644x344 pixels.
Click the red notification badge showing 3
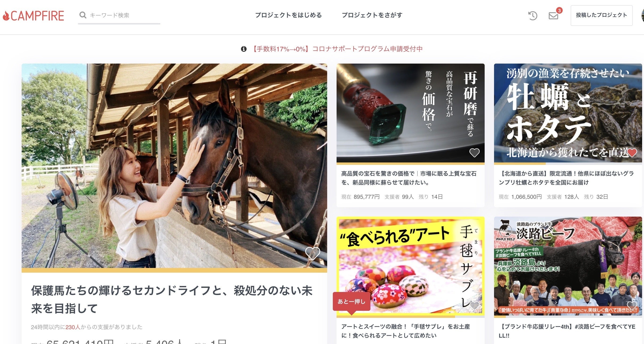coord(559,10)
